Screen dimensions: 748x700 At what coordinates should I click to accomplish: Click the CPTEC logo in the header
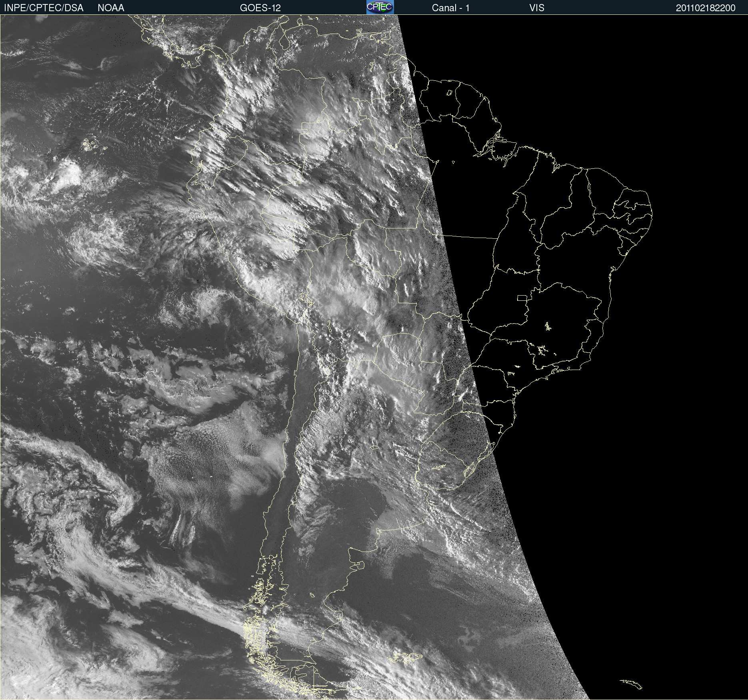click(380, 7)
